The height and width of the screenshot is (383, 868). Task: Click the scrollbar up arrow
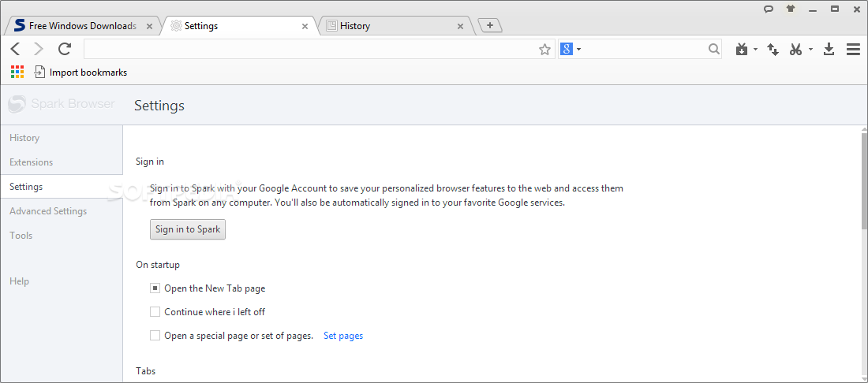coord(864,128)
